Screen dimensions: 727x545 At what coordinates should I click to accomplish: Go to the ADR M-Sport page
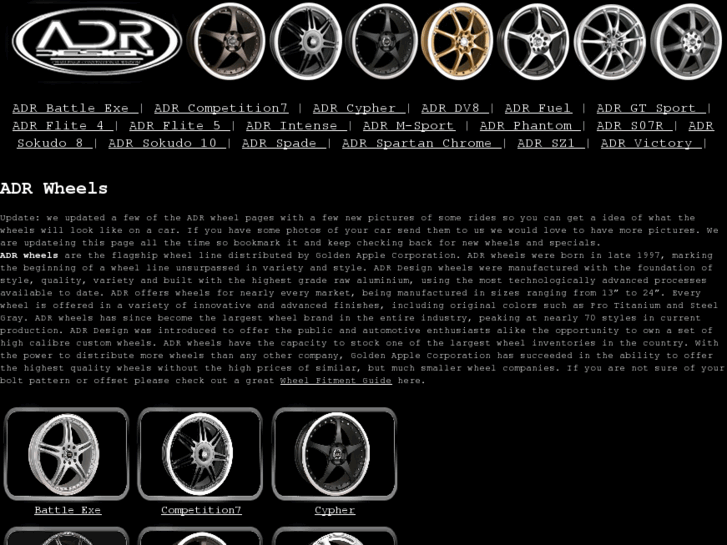[x=409, y=126]
